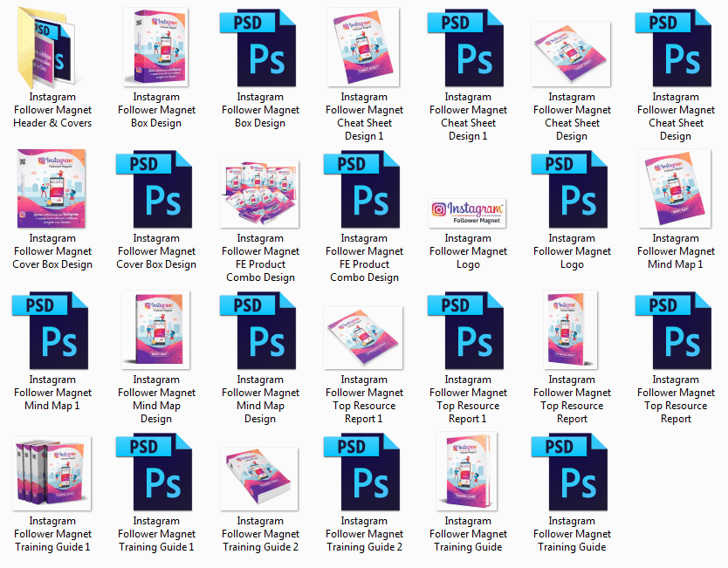Select Top Resource Report image preview (no number)
Image resolution: width=728 pixels, height=568 pixels.
point(571,330)
